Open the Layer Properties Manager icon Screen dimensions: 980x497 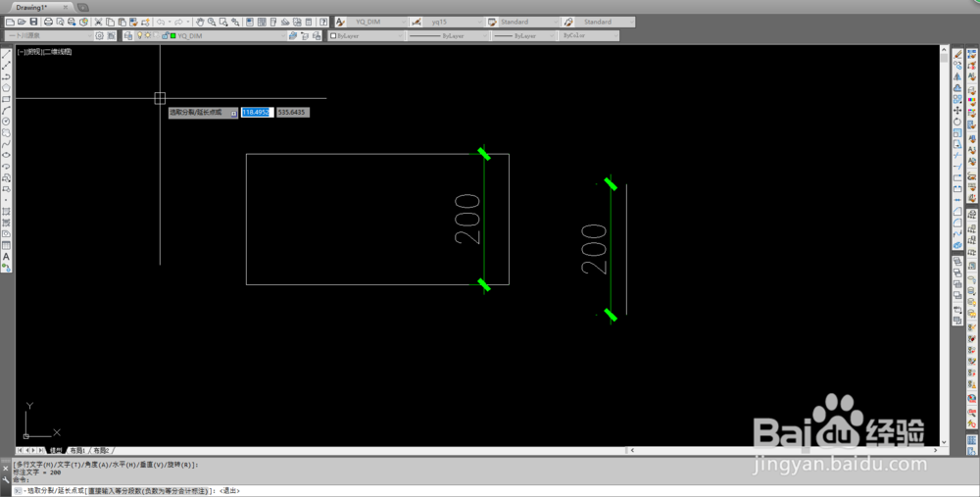click(128, 35)
